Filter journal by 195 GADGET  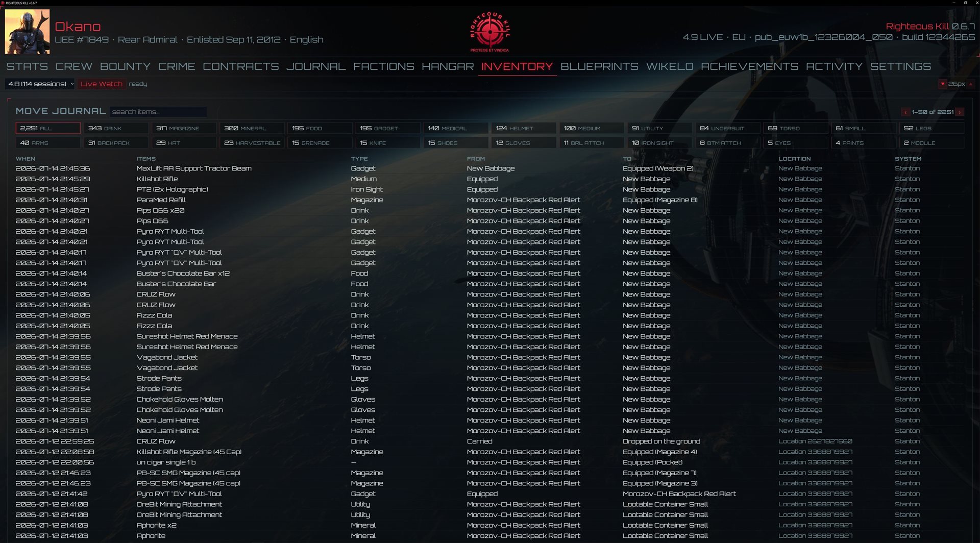coord(388,128)
